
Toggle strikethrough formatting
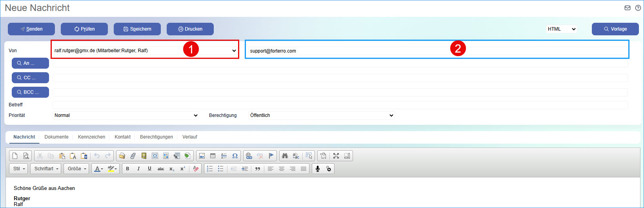(160, 169)
